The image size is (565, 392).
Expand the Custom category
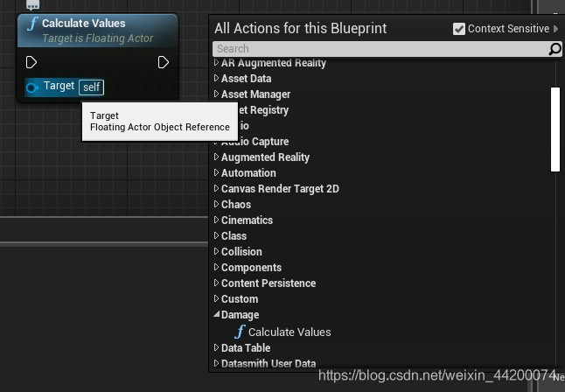coord(216,298)
